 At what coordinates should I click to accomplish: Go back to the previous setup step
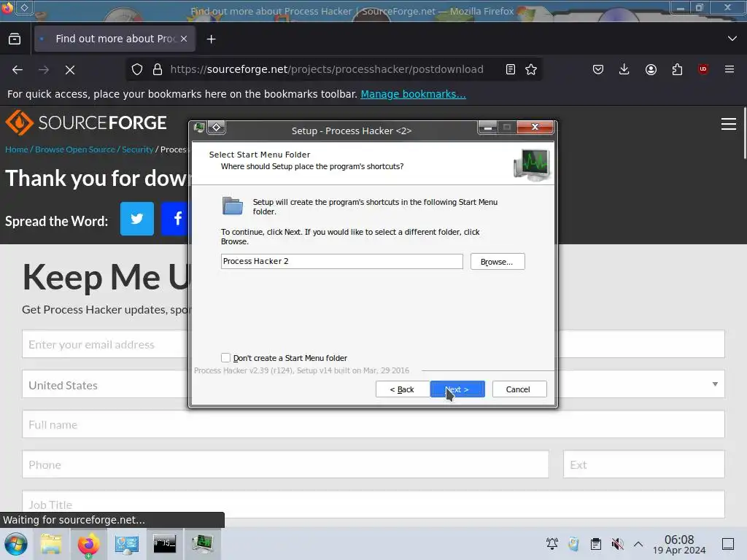point(402,389)
